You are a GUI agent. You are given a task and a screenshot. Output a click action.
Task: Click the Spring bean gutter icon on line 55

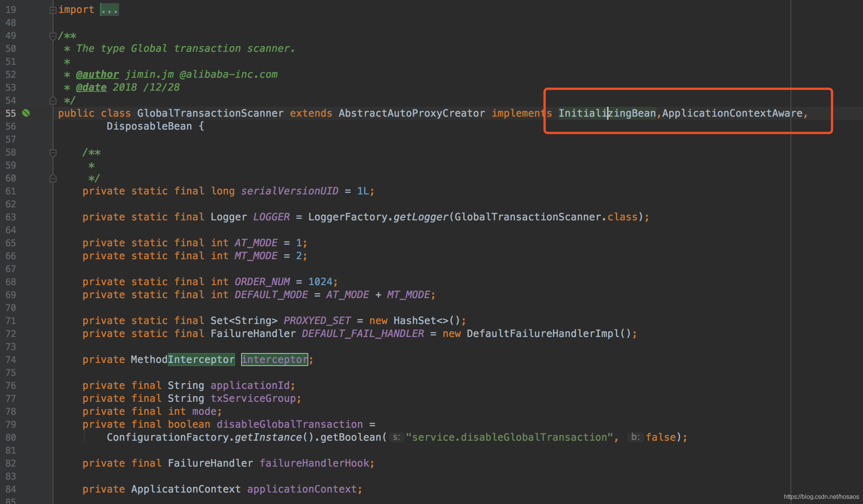point(26,113)
